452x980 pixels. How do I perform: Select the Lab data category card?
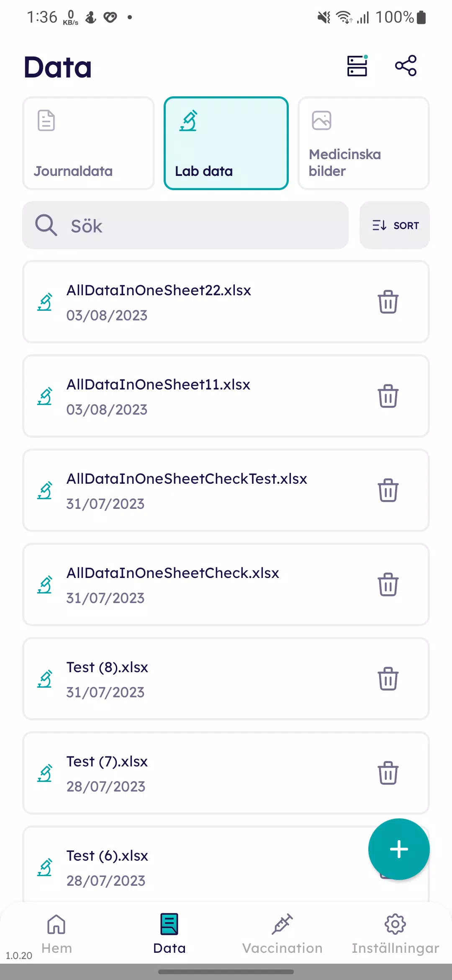click(226, 143)
